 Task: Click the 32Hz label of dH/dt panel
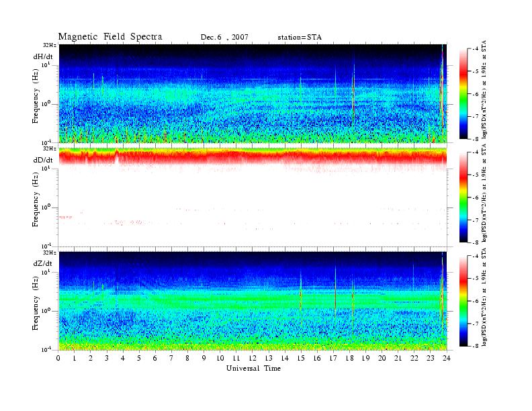click(x=50, y=45)
